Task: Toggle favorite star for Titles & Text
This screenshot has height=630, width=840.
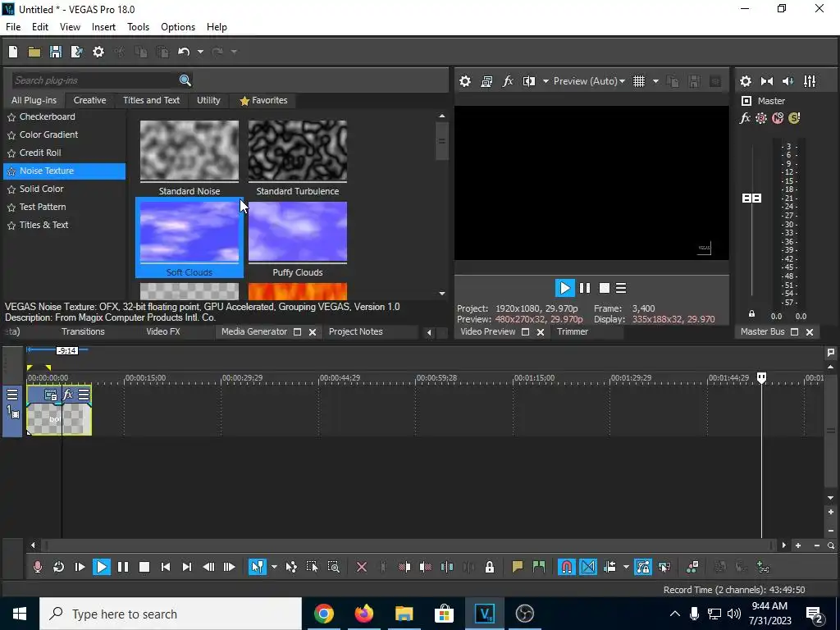Action: [x=11, y=226]
